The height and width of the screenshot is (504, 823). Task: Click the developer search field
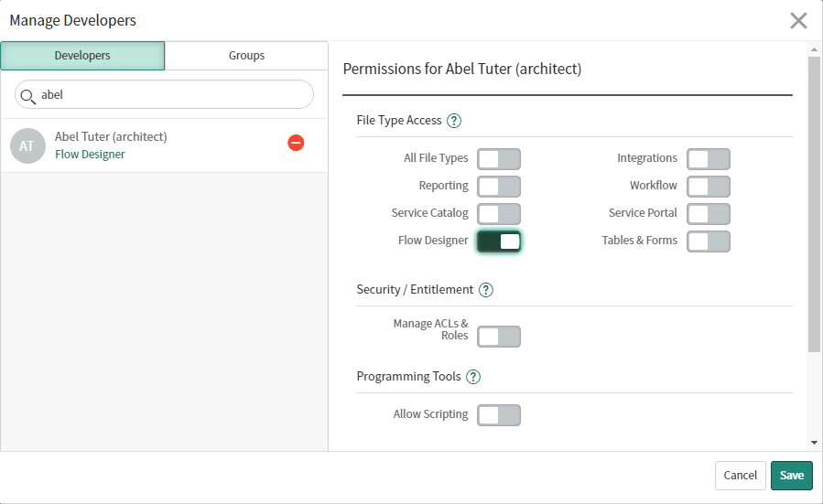(174, 95)
